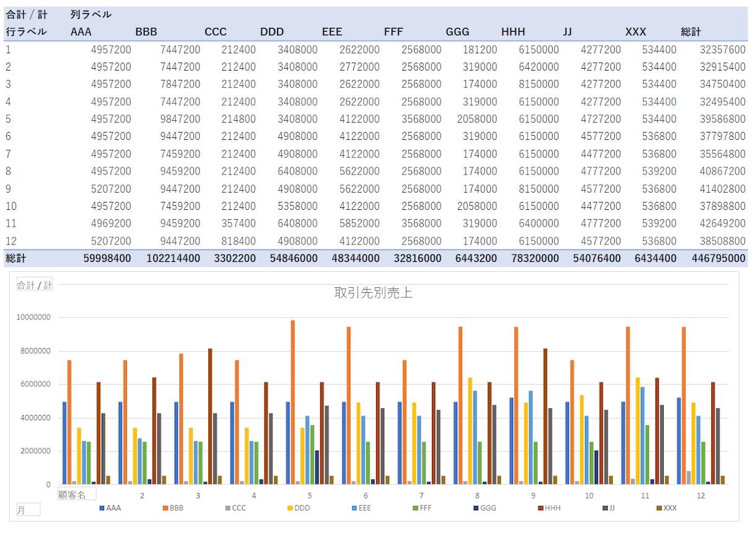This screenshot has width=756, height=548.
Task: Click the cell with value 5852000
Action: pyautogui.click(x=359, y=224)
